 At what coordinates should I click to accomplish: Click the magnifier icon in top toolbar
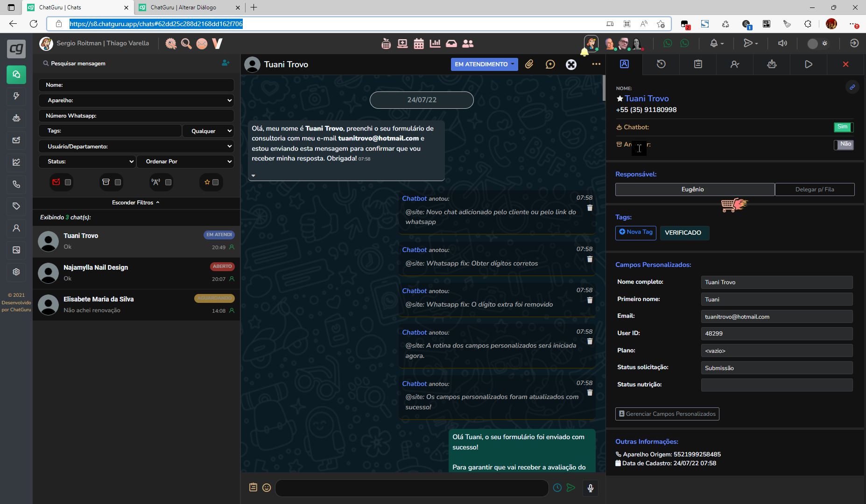(186, 43)
